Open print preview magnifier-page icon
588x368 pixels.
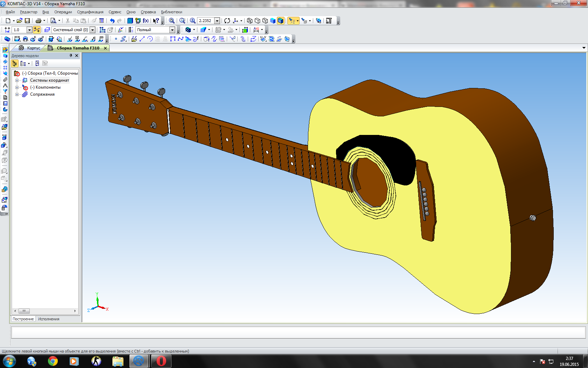pyautogui.click(x=53, y=21)
